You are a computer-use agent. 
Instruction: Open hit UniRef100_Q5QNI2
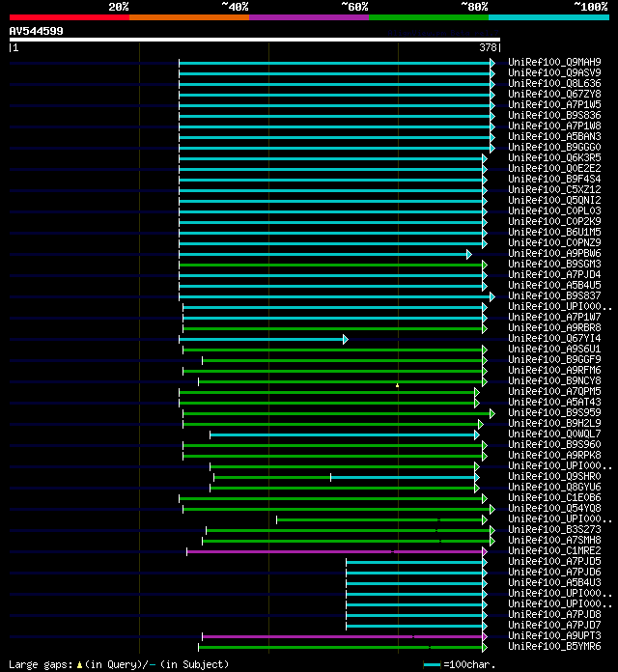[x=554, y=200]
